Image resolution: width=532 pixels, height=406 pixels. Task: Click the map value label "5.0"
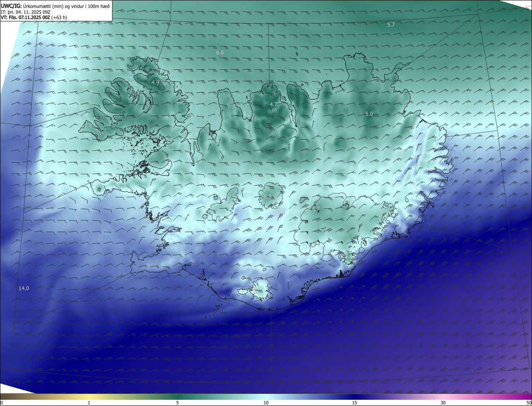click(369, 114)
